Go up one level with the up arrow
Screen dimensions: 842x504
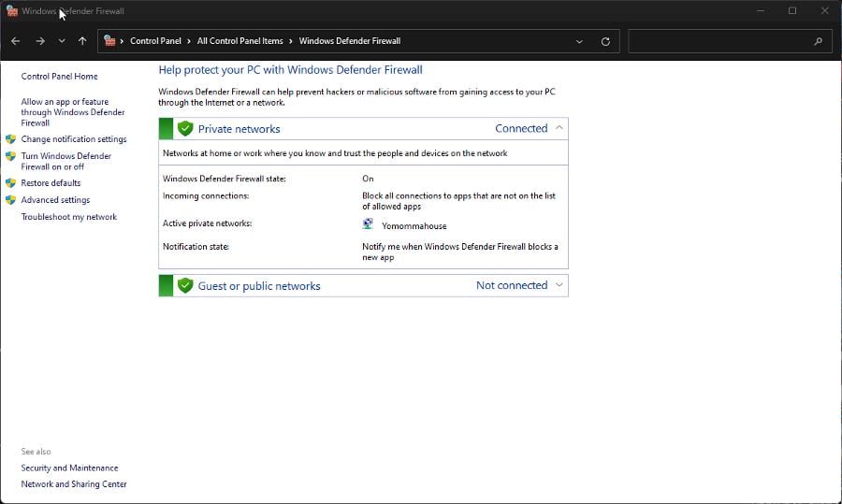(82, 41)
